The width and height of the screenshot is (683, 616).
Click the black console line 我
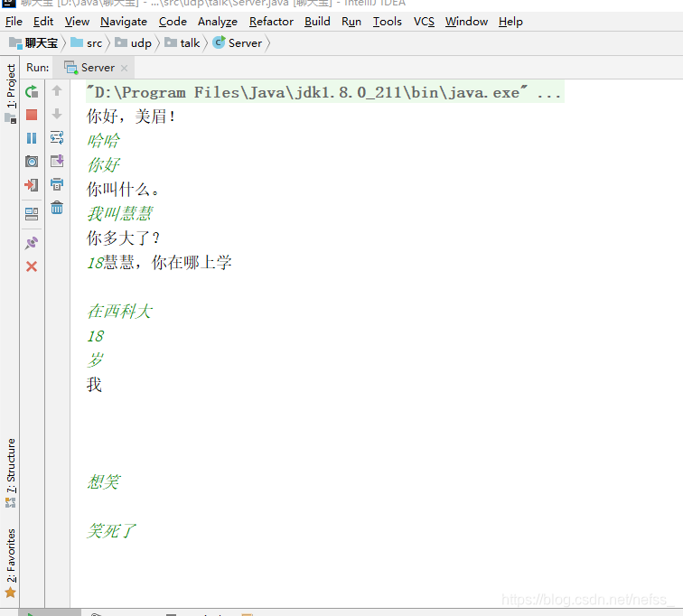pyautogui.click(x=94, y=385)
